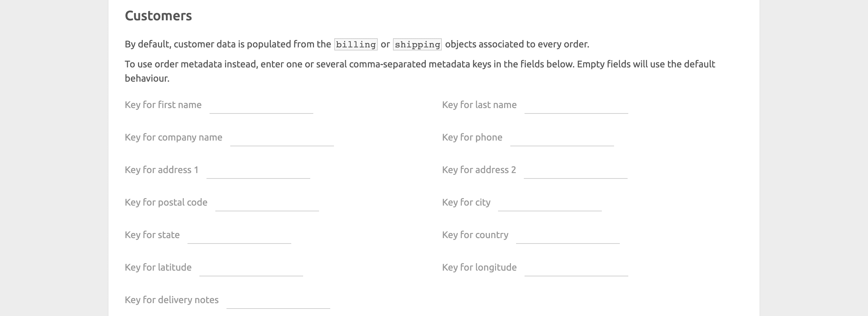868x316 pixels.
Task: Click the Key for first name input field
Action: coord(261,109)
